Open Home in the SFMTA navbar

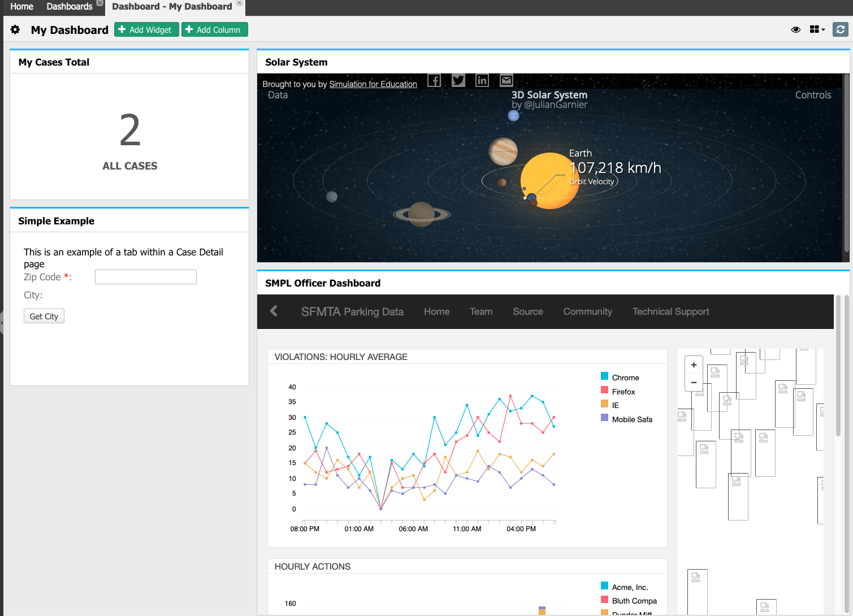pos(437,311)
